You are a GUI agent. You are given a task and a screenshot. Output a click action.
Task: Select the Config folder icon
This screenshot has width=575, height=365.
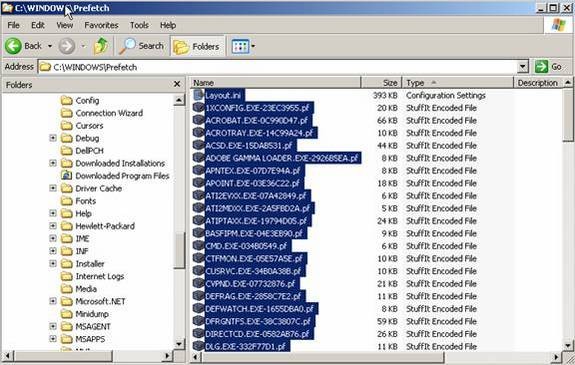click(66, 100)
